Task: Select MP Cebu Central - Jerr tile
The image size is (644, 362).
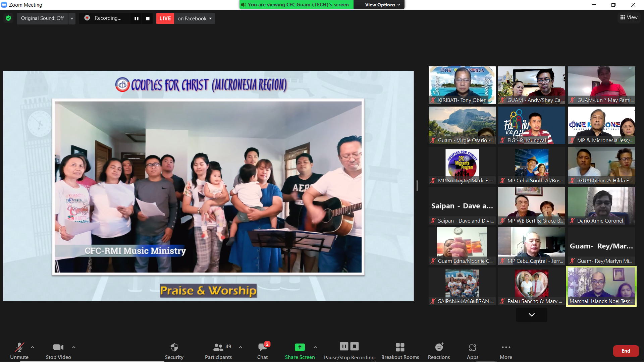Action: point(532,246)
